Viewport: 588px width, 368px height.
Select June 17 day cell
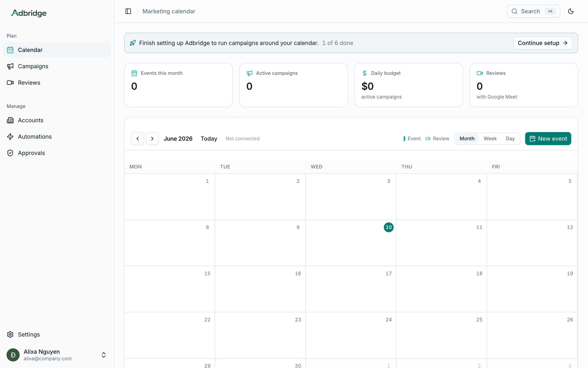[351, 289]
